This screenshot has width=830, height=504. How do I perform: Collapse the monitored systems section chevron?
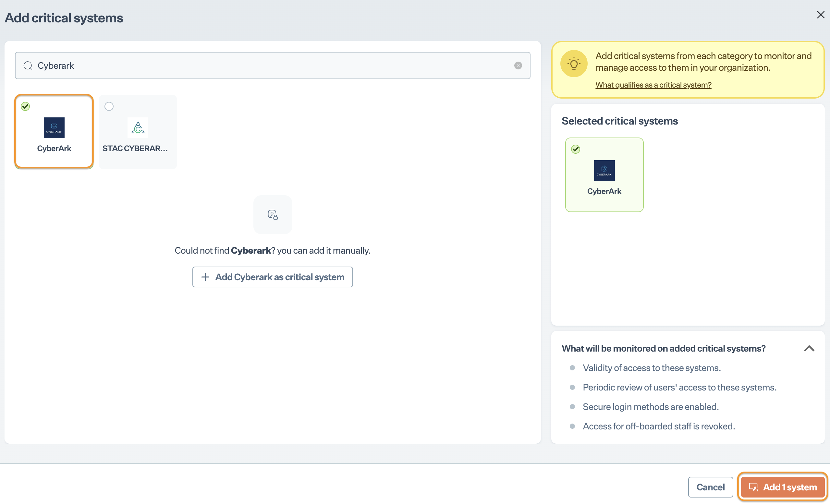pos(809,348)
